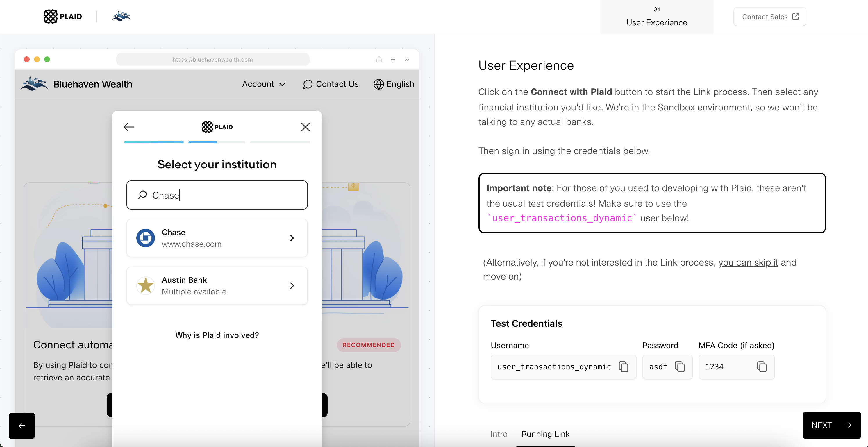This screenshot has height=447, width=868.
Task: Open the English language selector
Action: pyautogui.click(x=394, y=84)
